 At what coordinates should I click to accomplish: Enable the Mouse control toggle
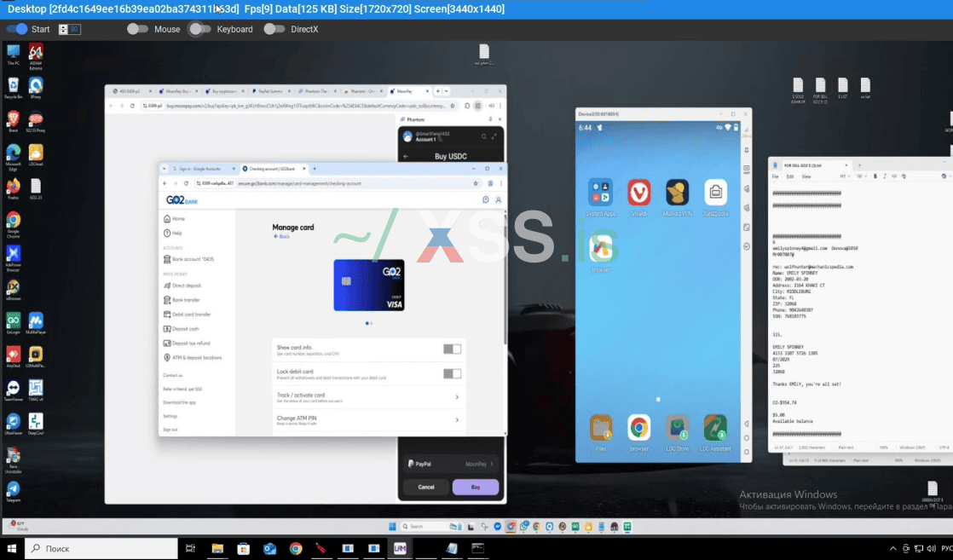tap(137, 29)
